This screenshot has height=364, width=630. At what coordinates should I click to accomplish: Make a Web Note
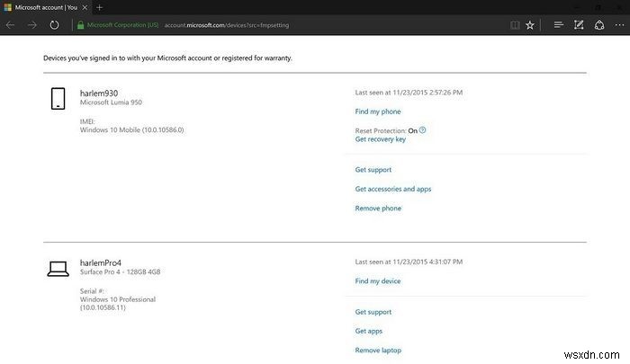coord(579,26)
